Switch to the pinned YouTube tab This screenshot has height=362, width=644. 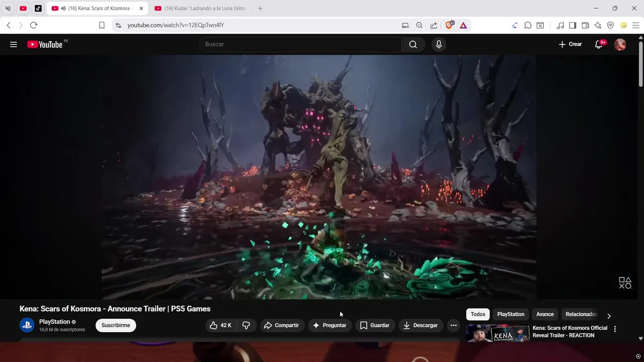[x=23, y=8]
